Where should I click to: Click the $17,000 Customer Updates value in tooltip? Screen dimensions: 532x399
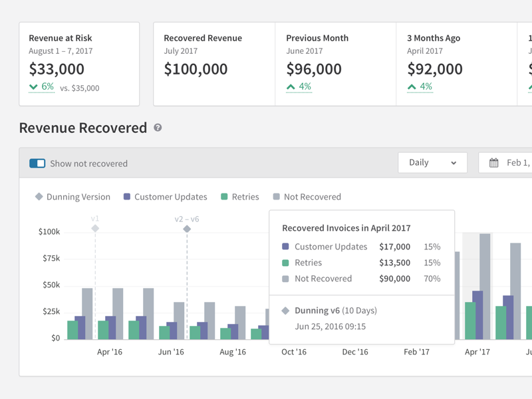click(394, 247)
